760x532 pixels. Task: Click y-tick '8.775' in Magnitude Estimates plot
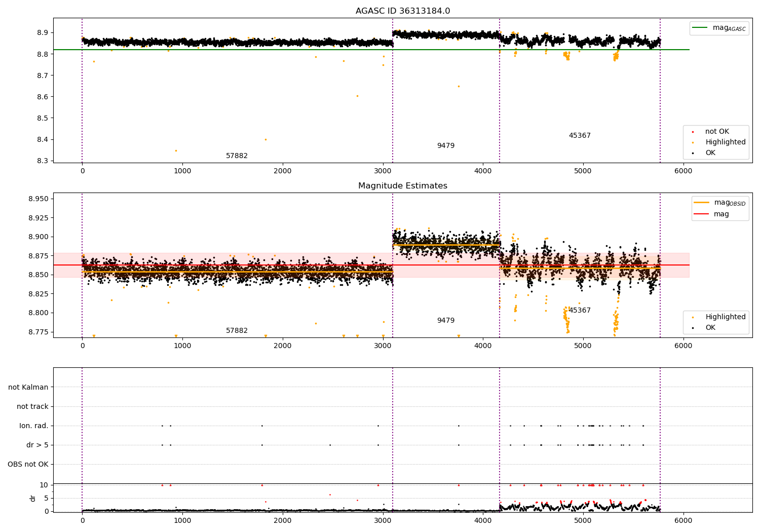[x=39, y=332]
